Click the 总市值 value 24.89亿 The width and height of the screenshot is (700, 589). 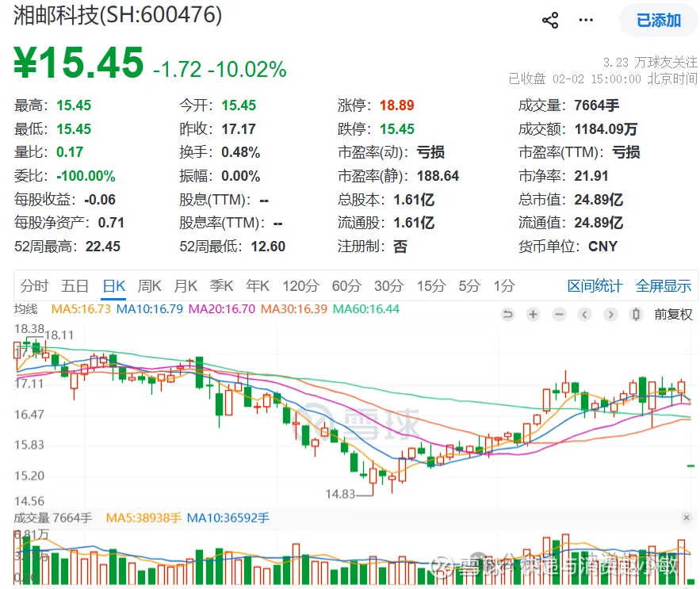599,200
